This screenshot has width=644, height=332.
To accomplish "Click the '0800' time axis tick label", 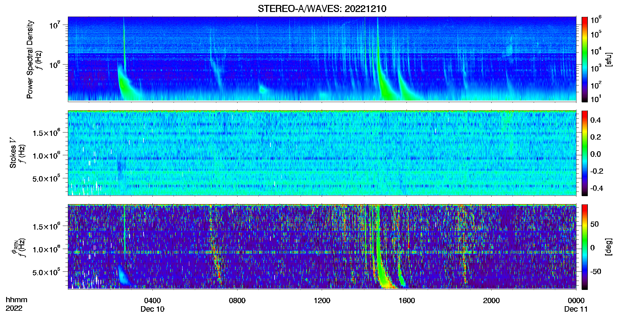I will tap(237, 300).
